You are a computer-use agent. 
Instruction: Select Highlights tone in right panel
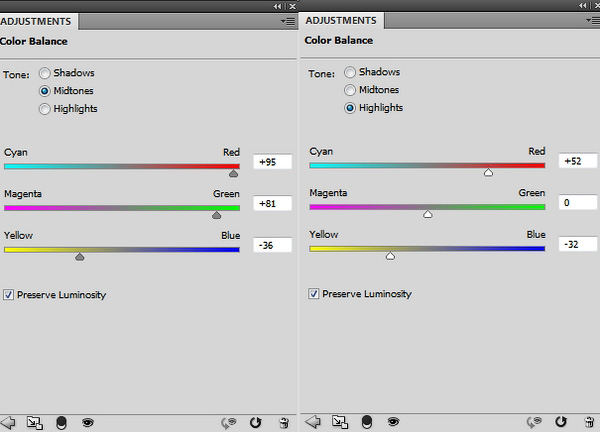[350, 108]
